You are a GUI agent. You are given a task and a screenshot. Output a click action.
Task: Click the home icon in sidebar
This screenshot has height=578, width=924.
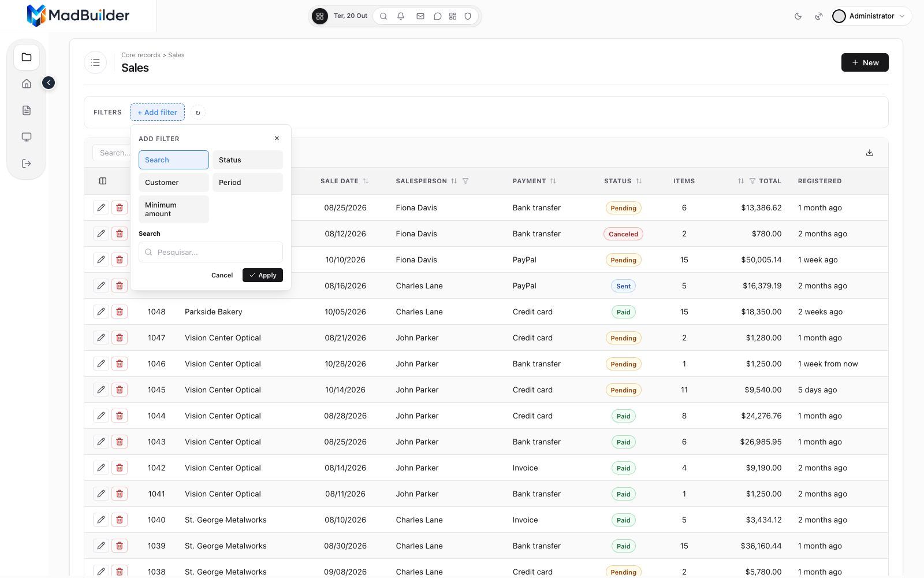coord(27,84)
